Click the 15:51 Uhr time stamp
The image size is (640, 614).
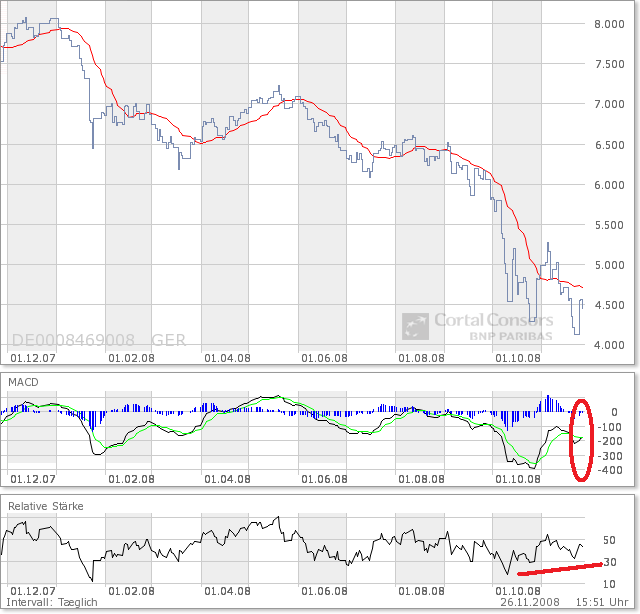[602, 603]
